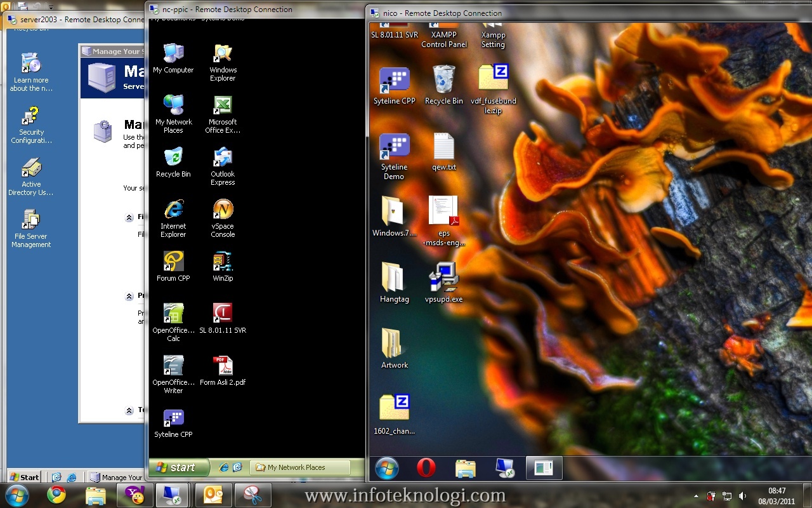Click Start button in server2003 window
Screen dimensions: 812x508
pos(25,477)
